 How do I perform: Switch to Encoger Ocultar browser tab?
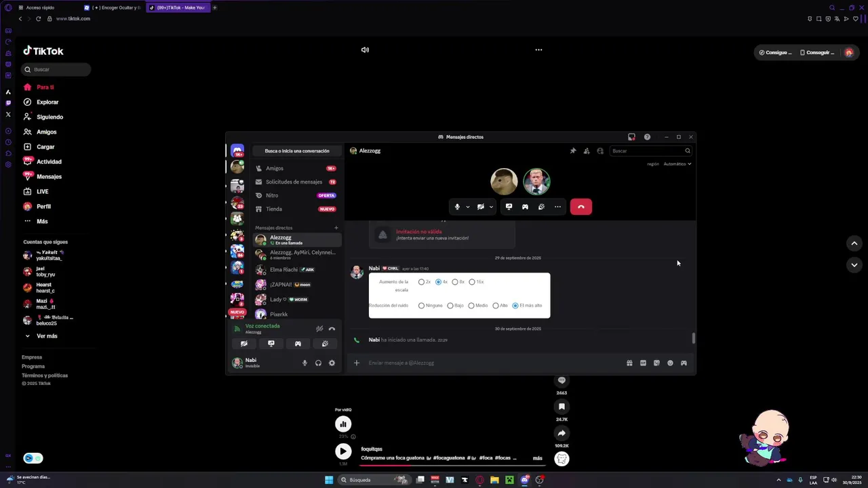pos(113,7)
